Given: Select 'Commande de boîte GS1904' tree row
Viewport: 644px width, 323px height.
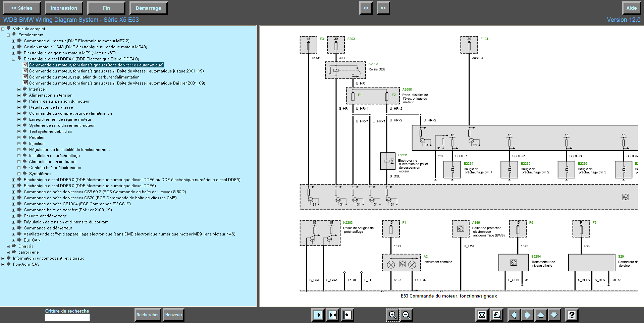Looking at the screenshot, I should point(77,204).
